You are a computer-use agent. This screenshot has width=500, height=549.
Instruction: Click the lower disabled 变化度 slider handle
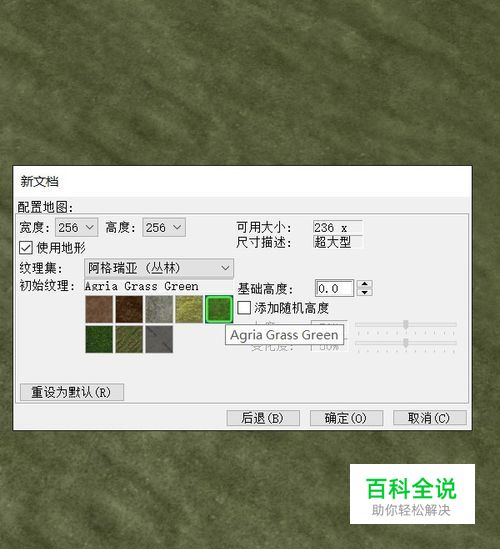[x=406, y=342]
